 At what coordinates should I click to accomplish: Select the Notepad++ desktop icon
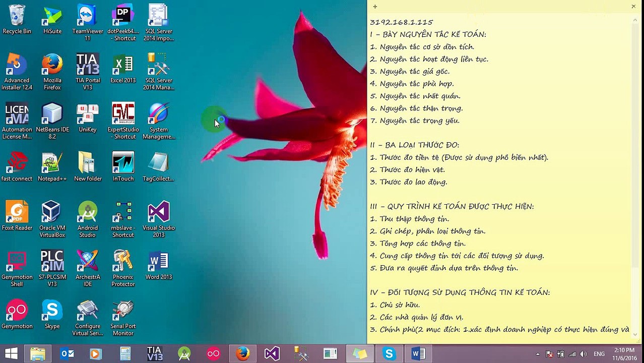pyautogui.click(x=52, y=167)
